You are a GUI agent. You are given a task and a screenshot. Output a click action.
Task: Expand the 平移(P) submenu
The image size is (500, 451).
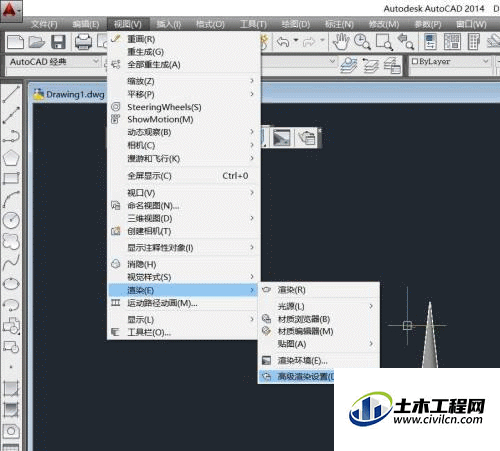[x=183, y=94]
